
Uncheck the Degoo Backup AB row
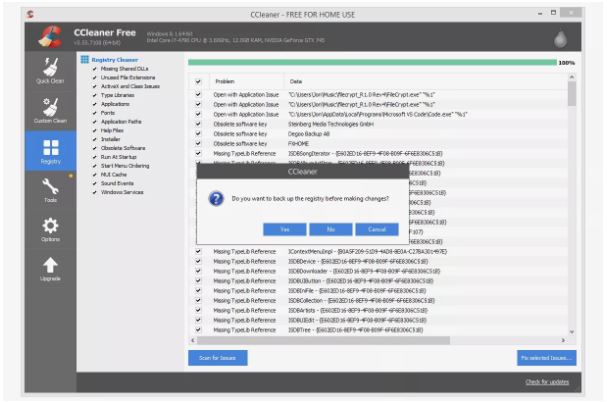198,134
